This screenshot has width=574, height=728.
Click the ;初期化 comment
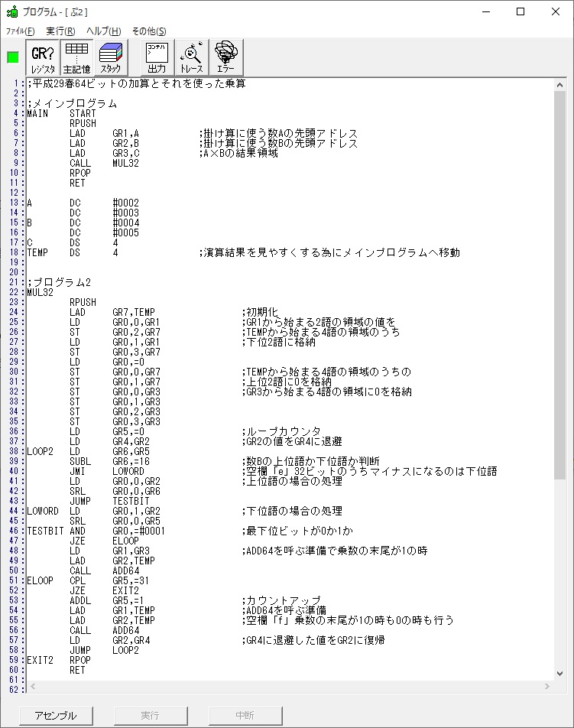click(x=260, y=313)
